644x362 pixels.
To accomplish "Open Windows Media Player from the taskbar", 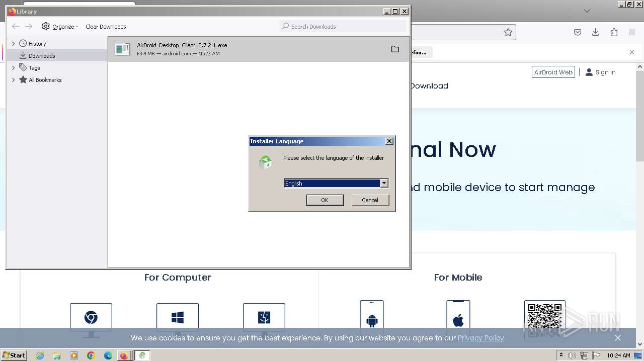I will 74,355.
